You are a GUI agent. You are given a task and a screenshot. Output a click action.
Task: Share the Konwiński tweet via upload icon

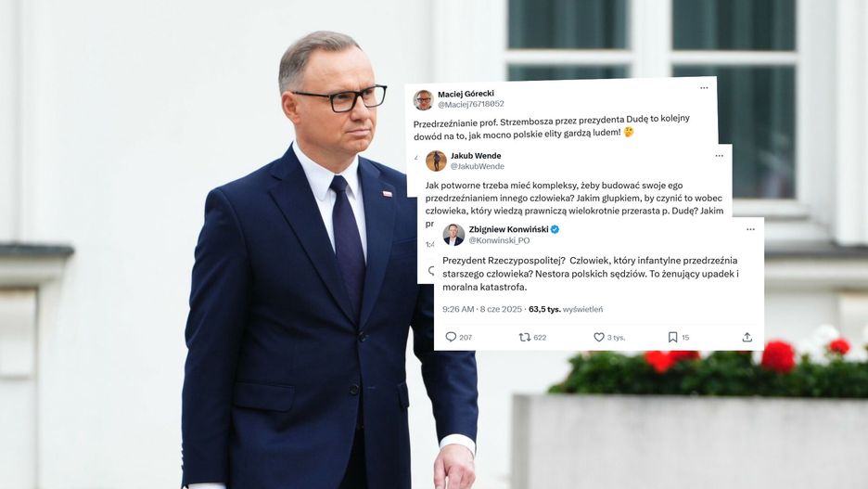coord(747,337)
